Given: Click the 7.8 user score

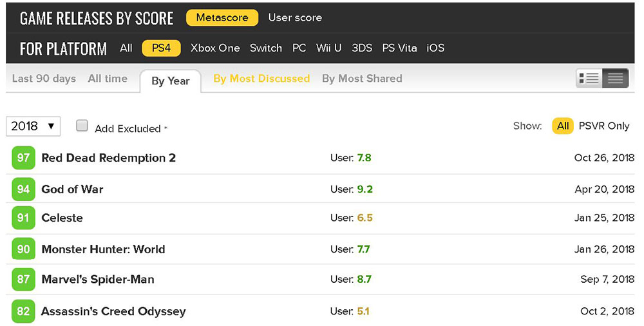Looking at the screenshot, I should [x=364, y=158].
